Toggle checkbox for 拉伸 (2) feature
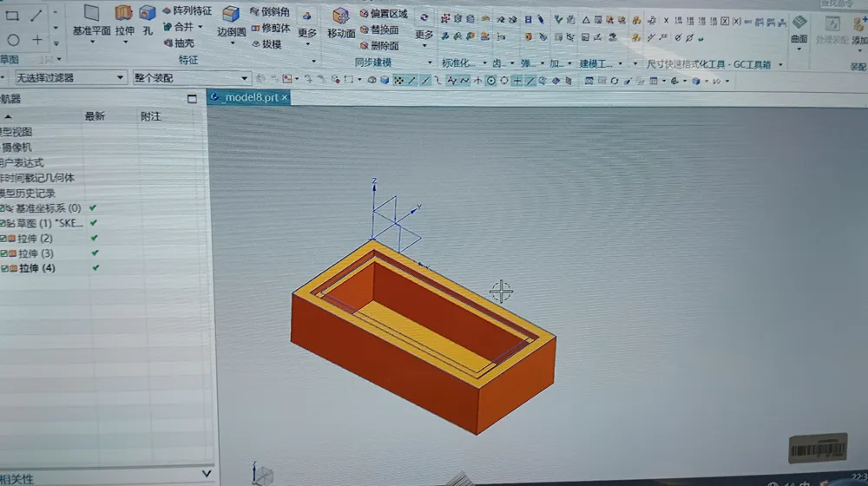The height and width of the screenshot is (486, 868). click(x=3, y=239)
